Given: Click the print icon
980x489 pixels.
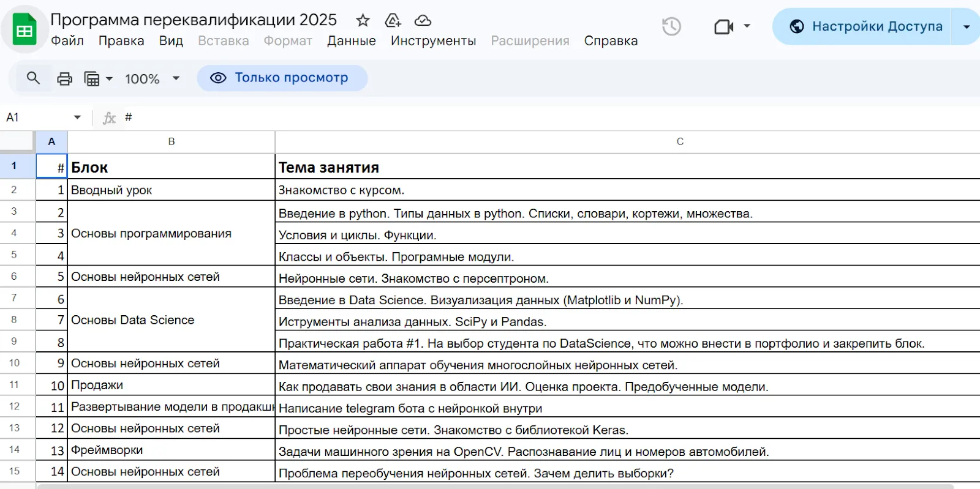Looking at the screenshot, I should coord(64,79).
